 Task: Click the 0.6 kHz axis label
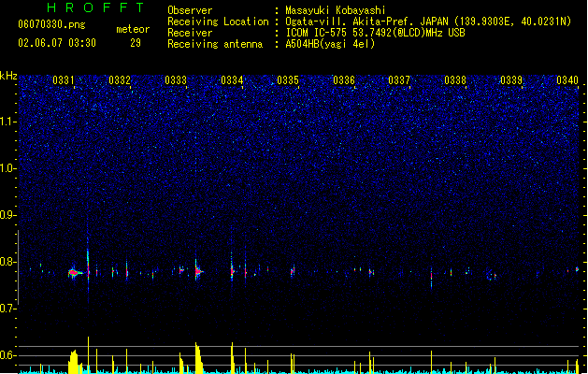click(8, 355)
